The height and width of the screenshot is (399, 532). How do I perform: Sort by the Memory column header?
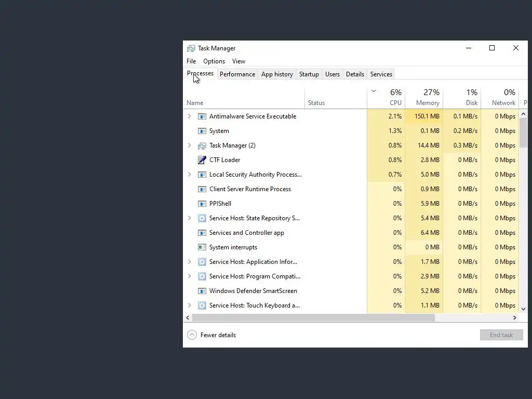coord(424,98)
